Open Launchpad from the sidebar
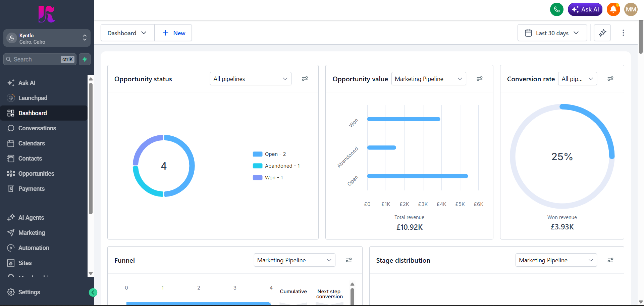The image size is (644, 306). click(x=44, y=98)
